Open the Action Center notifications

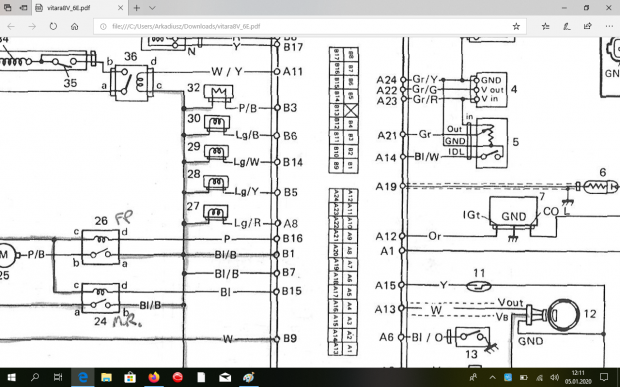[x=604, y=377]
